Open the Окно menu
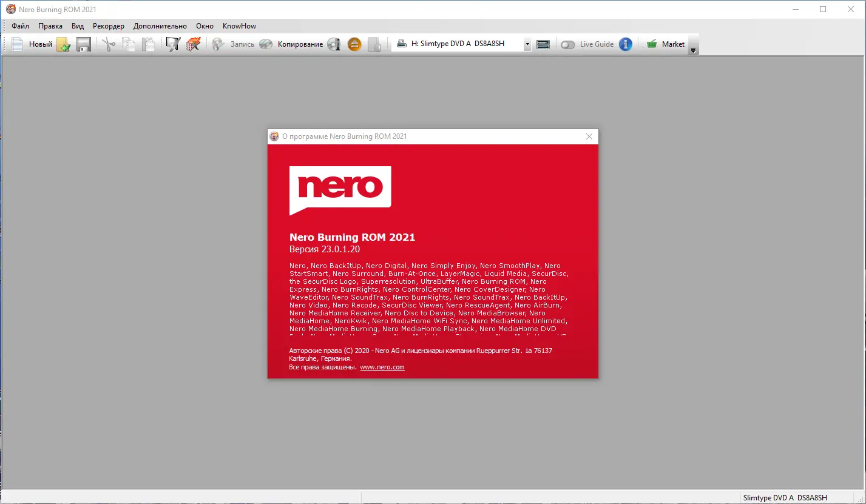Viewport: 866px width, 504px height. click(205, 26)
